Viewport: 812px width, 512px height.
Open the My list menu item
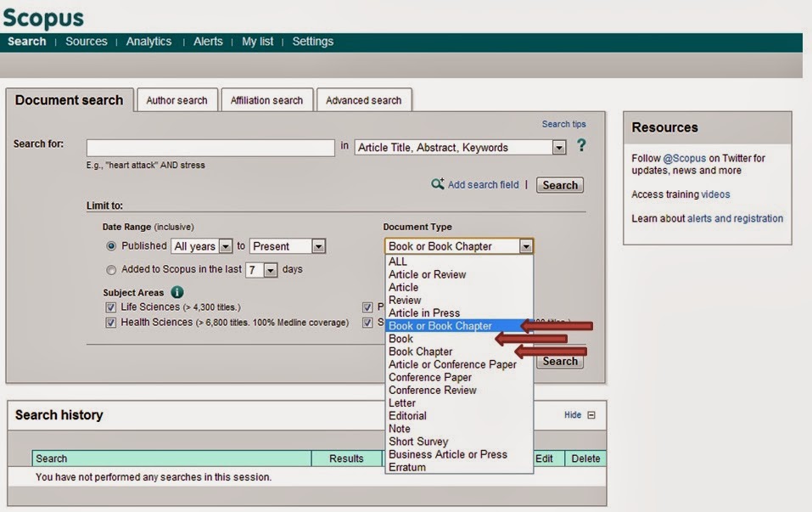tap(257, 42)
